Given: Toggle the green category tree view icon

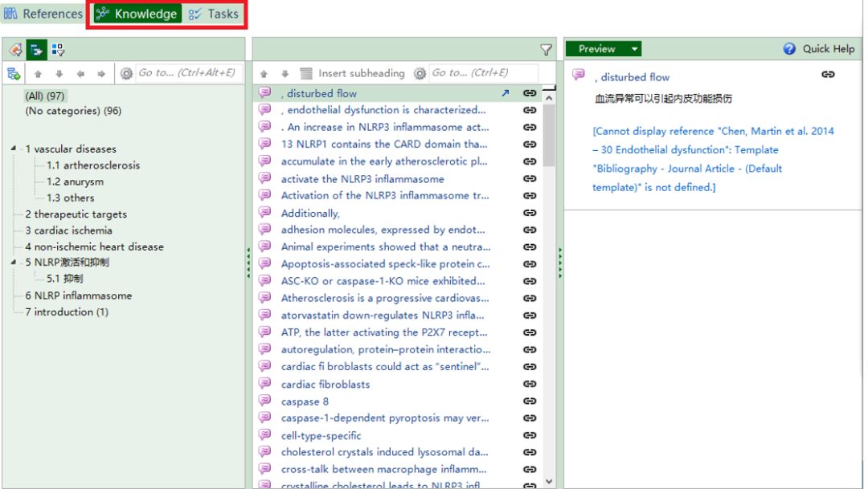Looking at the screenshot, I should tap(36, 50).
